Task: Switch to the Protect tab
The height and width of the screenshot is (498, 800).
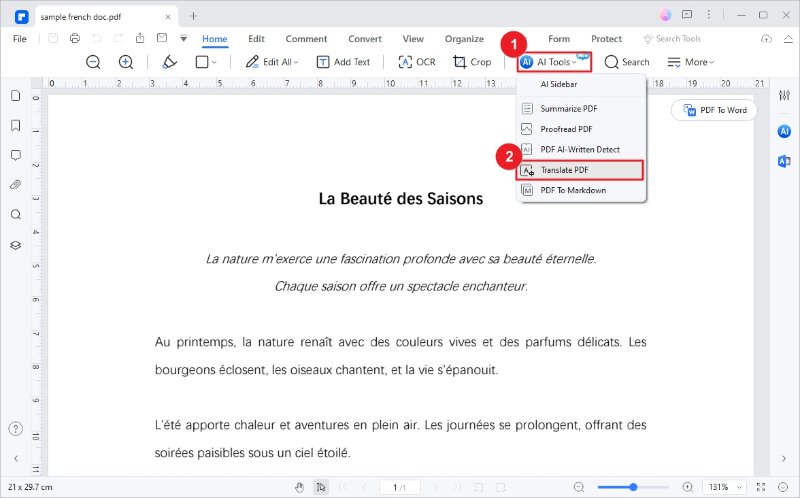Action: pos(606,39)
